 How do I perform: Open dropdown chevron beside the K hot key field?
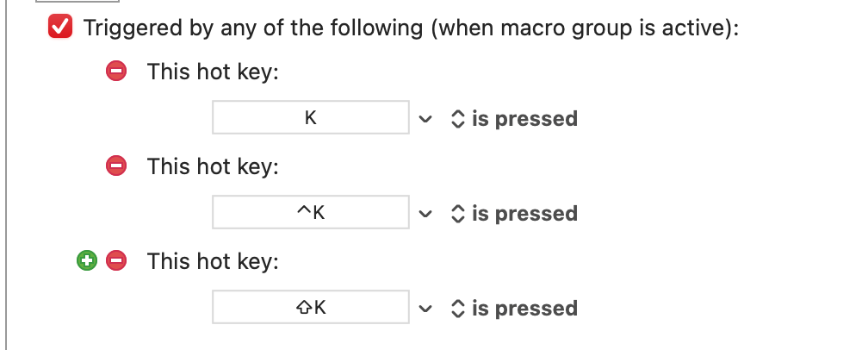pyautogui.click(x=425, y=119)
